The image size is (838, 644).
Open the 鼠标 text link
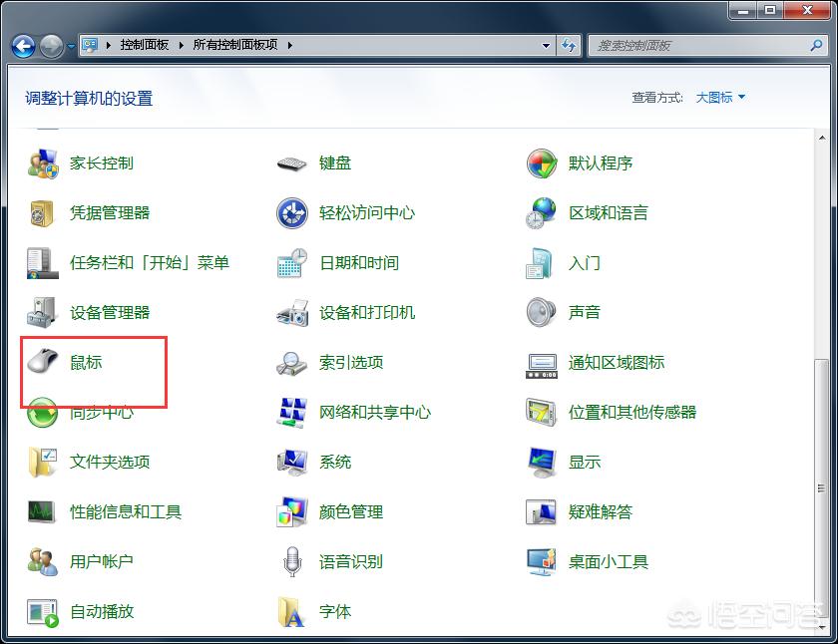click(x=86, y=363)
